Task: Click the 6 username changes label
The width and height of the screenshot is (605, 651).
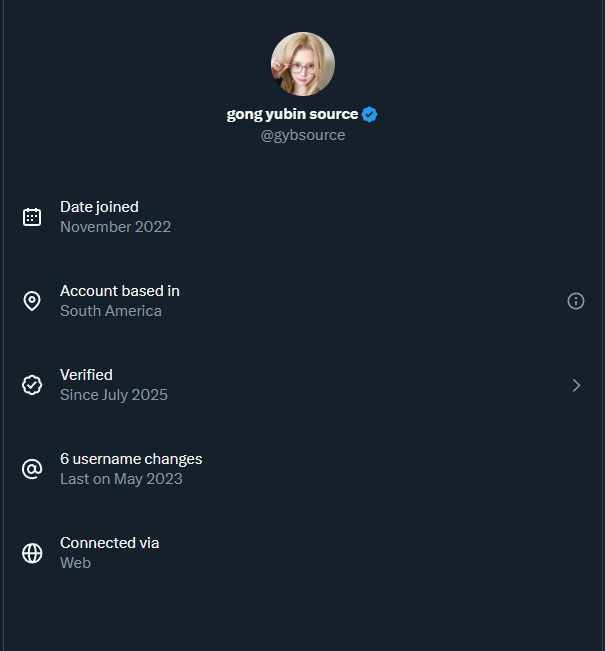Action: tap(131, 459)
